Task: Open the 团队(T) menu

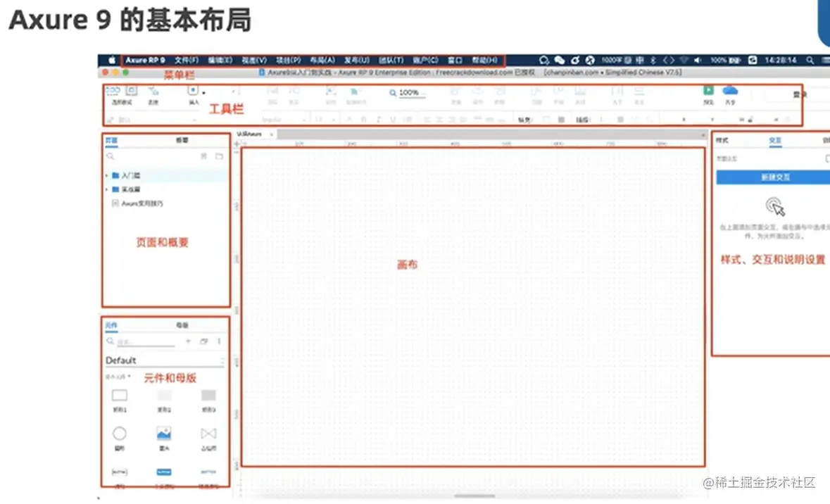Action: coord(391,61)
